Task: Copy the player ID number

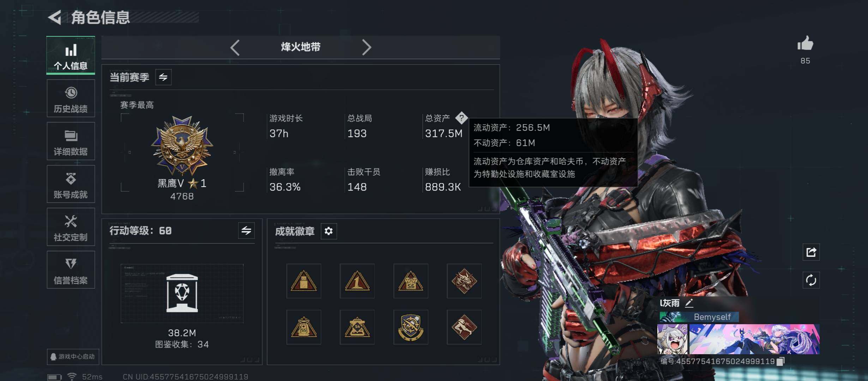Action: [781, 361]
